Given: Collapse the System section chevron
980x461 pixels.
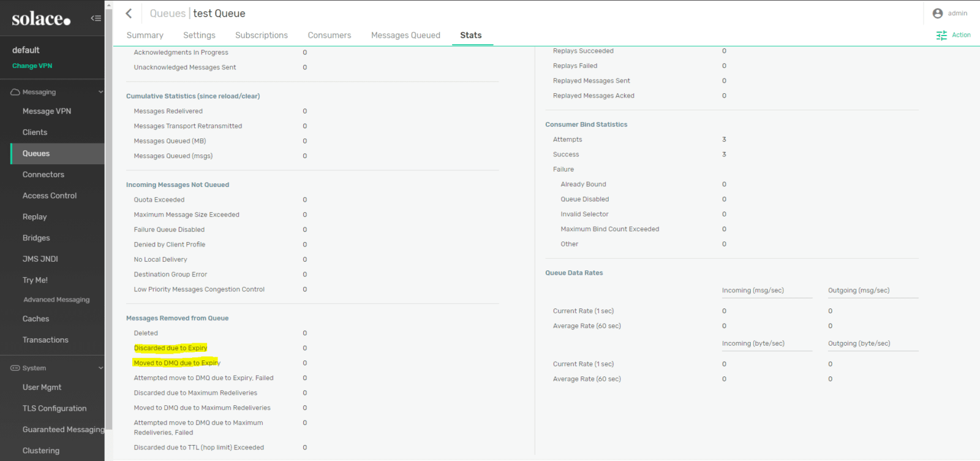Looking at the screenshot, I should [x=100, y=368].
